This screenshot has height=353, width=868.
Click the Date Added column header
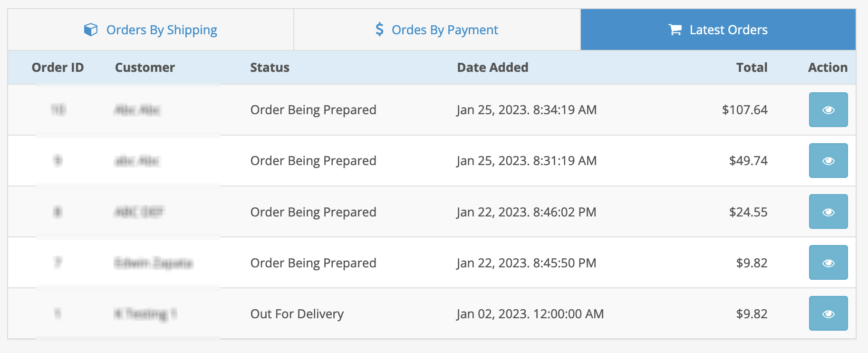[x=492, y=67]
